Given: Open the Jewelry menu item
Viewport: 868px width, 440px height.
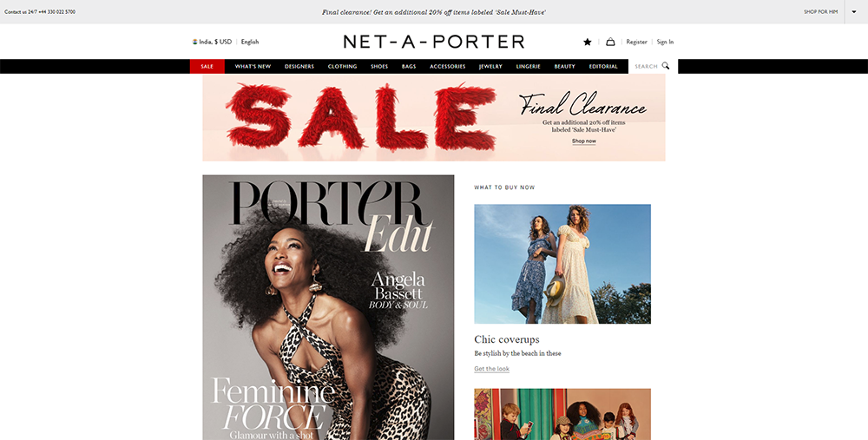Looking at the screenshot, I should (x=490, y=67).
